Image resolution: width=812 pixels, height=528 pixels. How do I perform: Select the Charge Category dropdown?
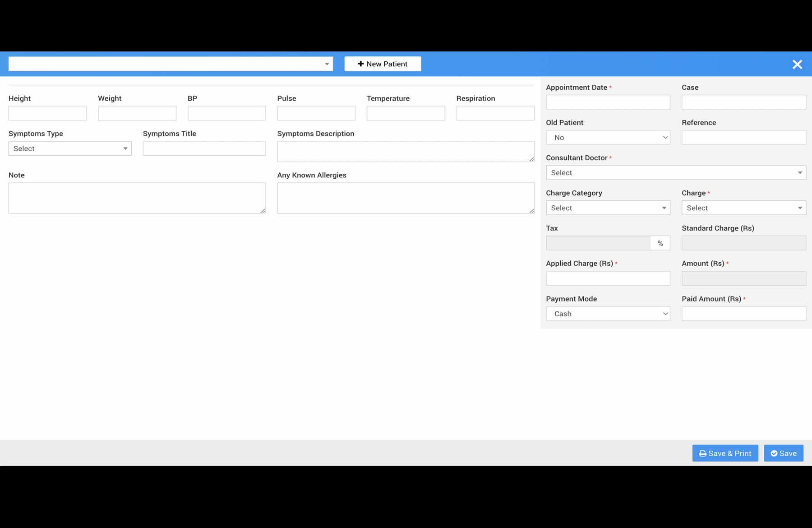608,208
